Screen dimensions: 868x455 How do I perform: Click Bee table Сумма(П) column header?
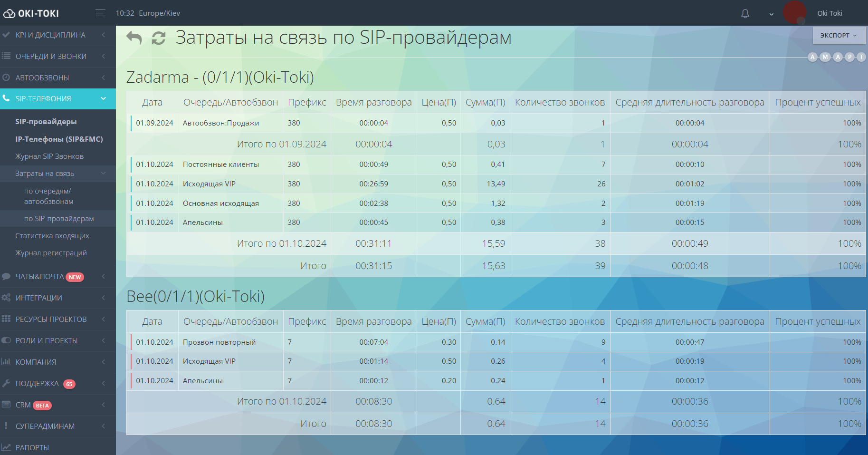pyautogui.click(x=486, y=321)
